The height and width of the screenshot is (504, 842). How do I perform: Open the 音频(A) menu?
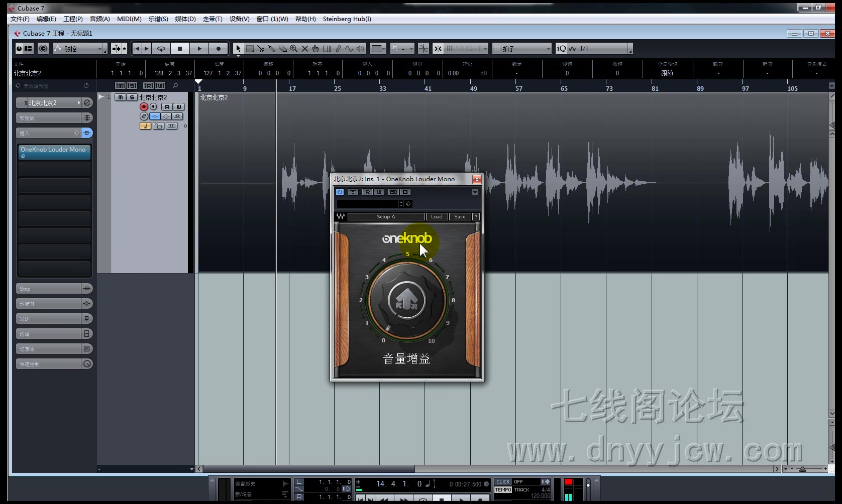coord(99,19)
